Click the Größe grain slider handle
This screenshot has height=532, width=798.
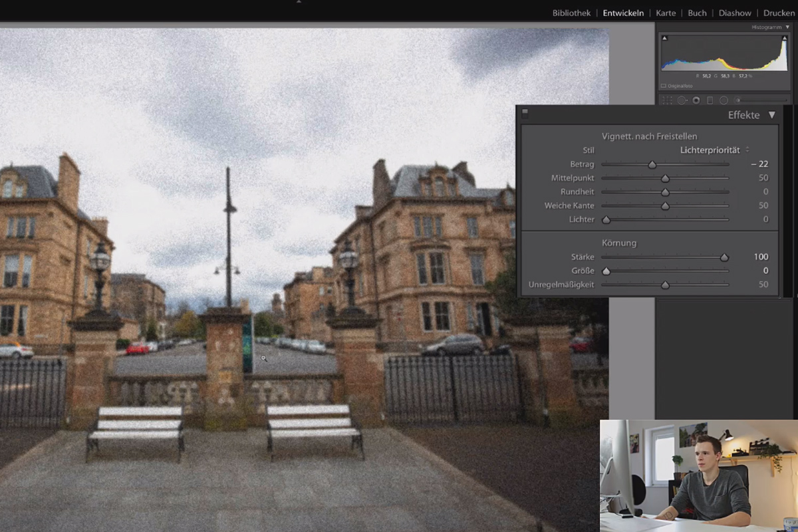coord(606,272)
